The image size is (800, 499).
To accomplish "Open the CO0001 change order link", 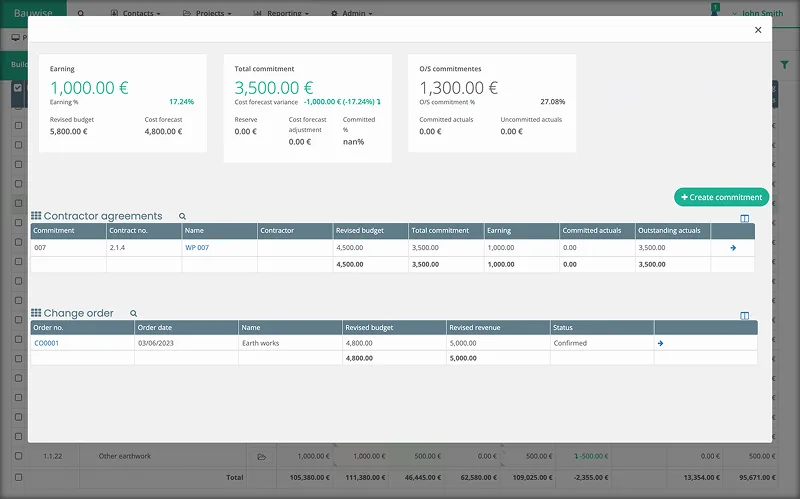I will (47, 343).
